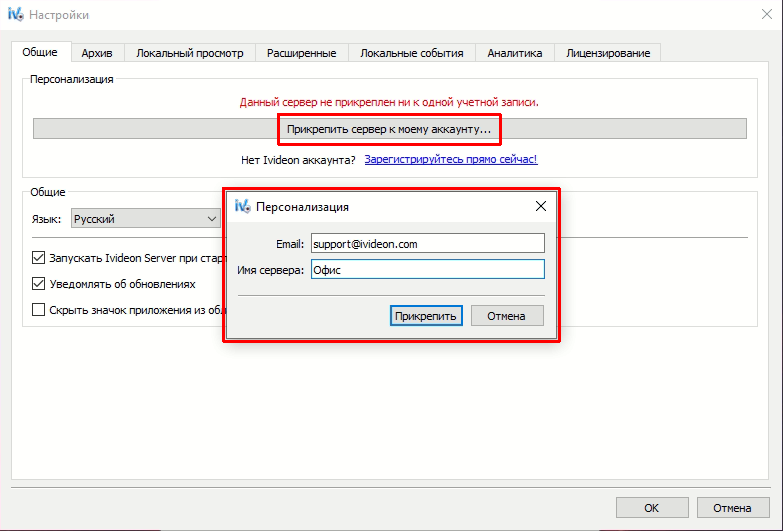Viewport: 783px width, 531px height.
Task: Go to the Аналитика tab
Action: [x=515, y=53]
